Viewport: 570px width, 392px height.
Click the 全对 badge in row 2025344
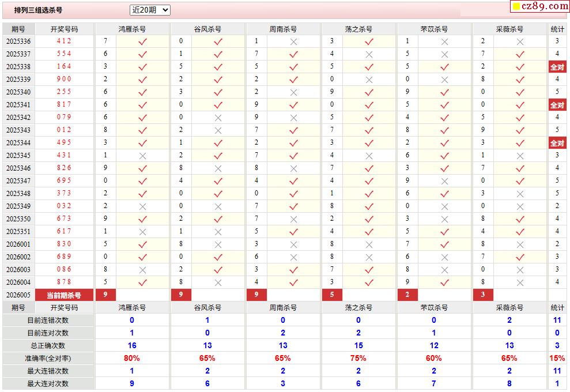coord(557,143)
